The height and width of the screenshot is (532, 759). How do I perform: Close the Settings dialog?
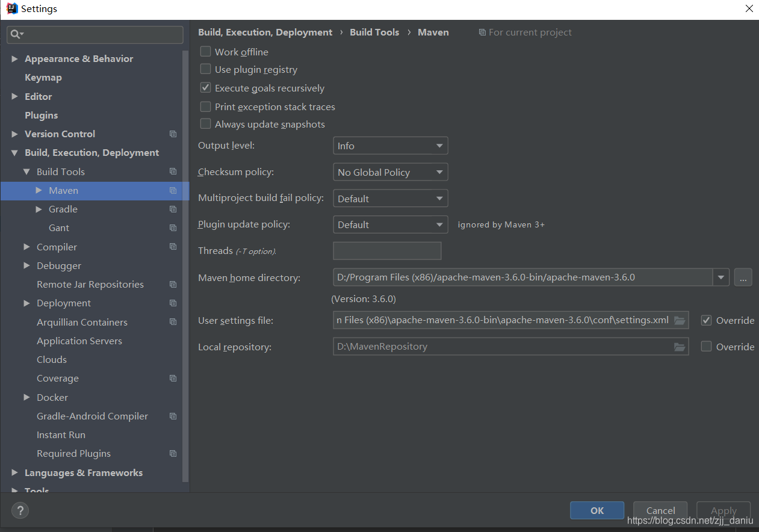[749, 8]
